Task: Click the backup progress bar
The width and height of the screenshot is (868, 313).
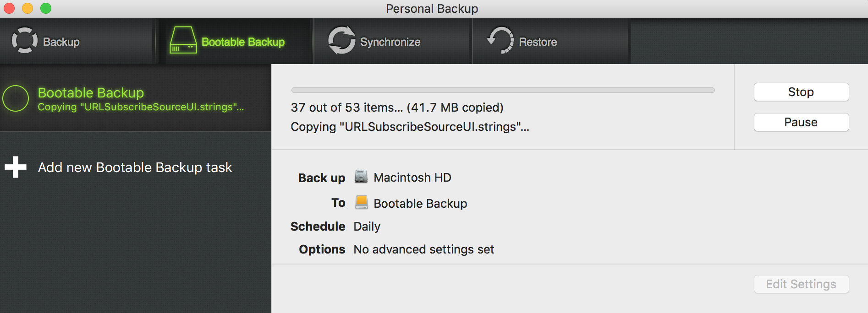Action: click(x=503, y=90)
